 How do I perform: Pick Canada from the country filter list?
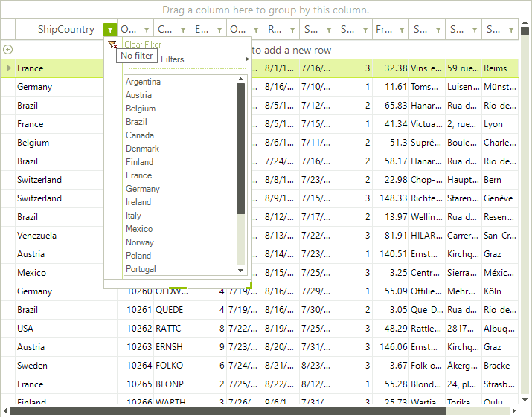pyautogui.click(x=140, y=135)
